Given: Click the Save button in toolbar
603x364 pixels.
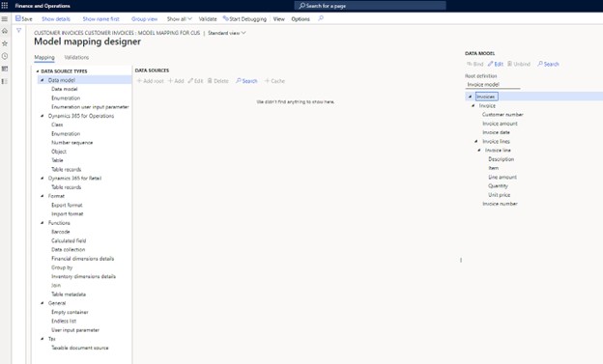Looking at the screenshot, I should pyautogui.click(x=24, y=18).
